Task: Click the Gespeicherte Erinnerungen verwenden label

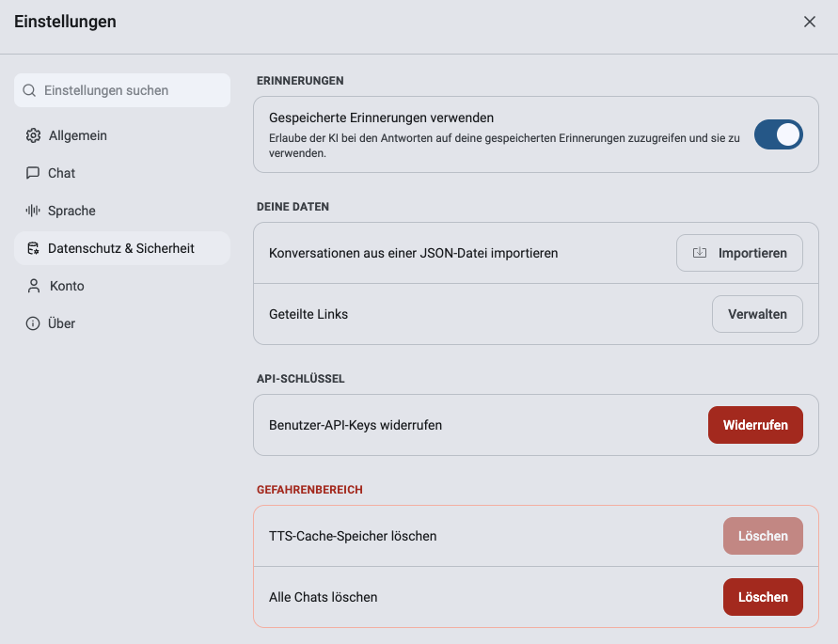Action: point(381,118)
